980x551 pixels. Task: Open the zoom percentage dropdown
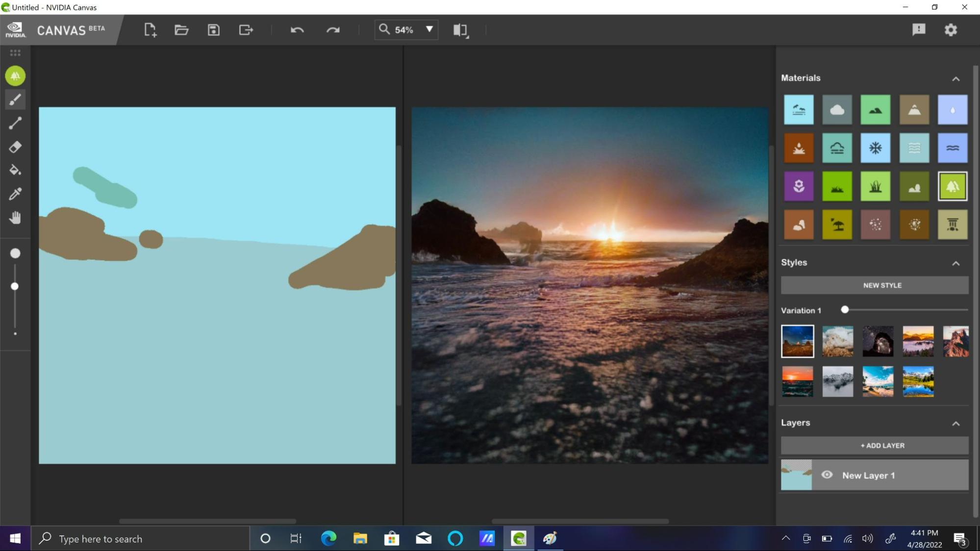(x=429, y=29)
